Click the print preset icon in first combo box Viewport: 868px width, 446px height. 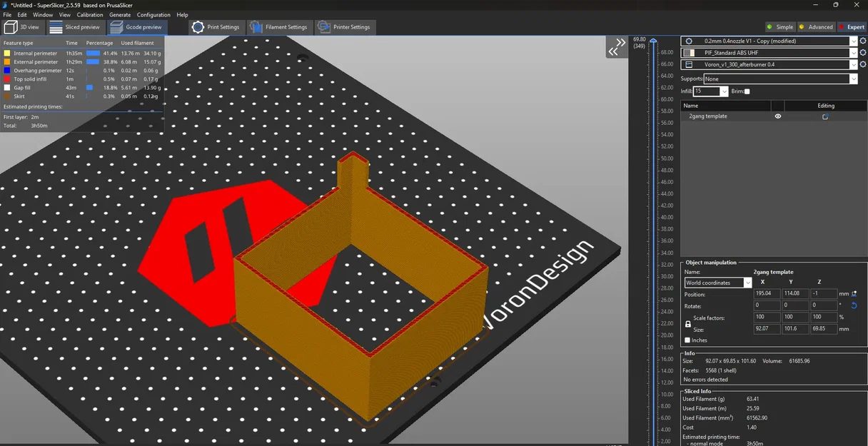689,41
